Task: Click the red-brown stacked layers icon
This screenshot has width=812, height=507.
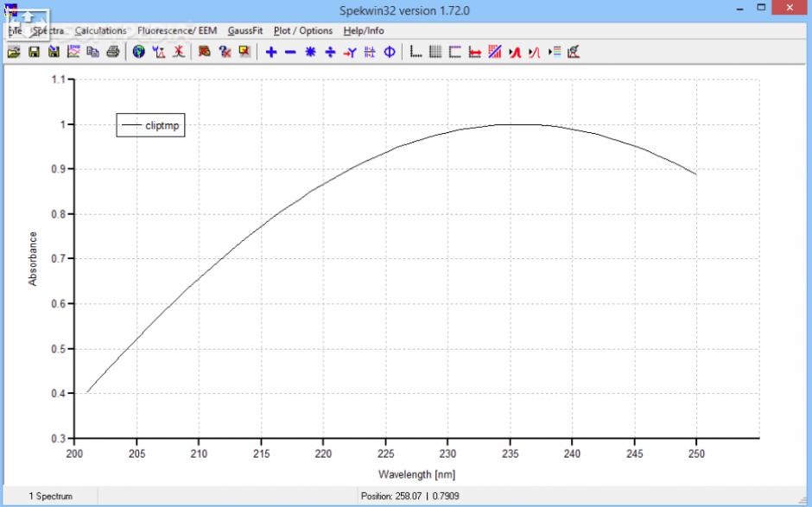Action: pos(205,52)
